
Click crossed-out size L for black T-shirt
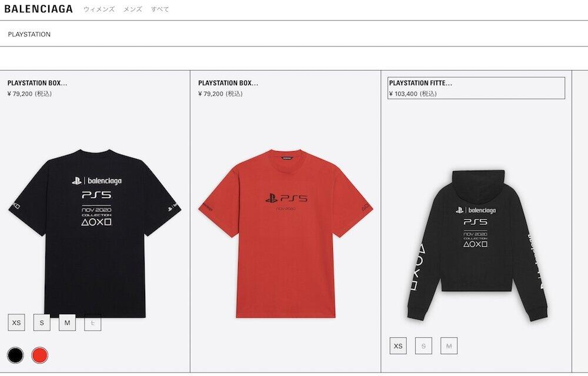[x=93, y=322]
